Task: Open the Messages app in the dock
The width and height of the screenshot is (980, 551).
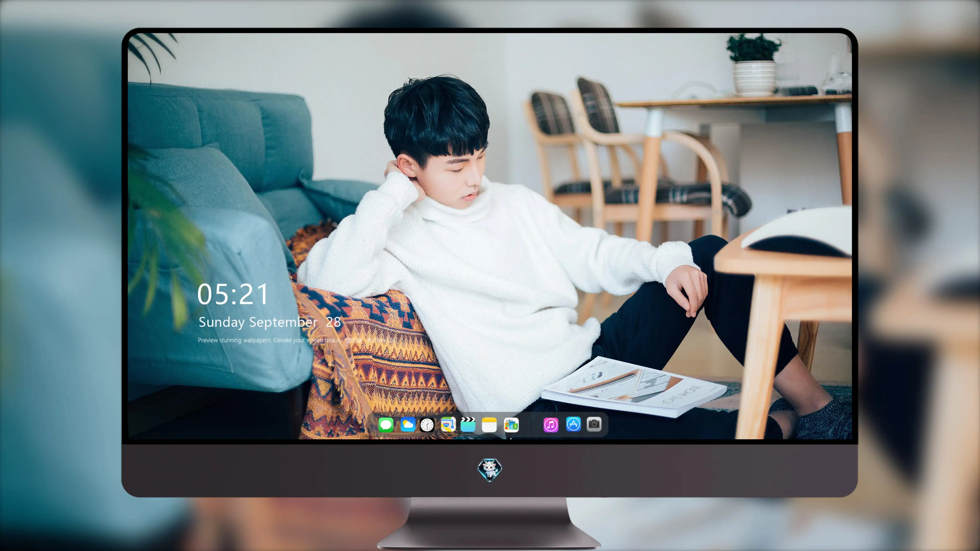Action: pyautogui.click(x=386, y=425)
